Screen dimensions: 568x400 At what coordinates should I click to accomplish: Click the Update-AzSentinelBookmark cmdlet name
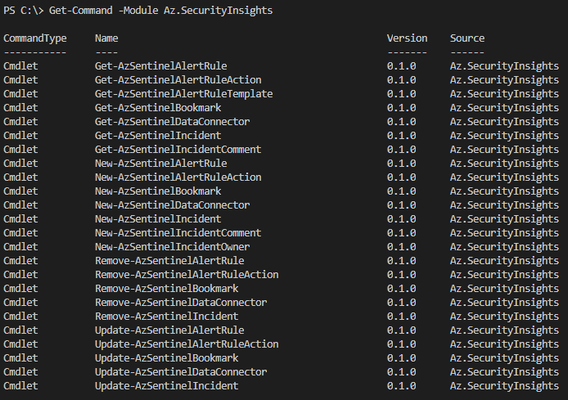[167, 358]
